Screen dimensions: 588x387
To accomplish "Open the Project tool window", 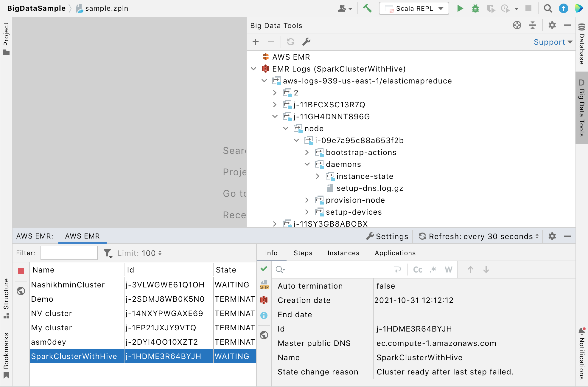I will click(x=6, y=38).
